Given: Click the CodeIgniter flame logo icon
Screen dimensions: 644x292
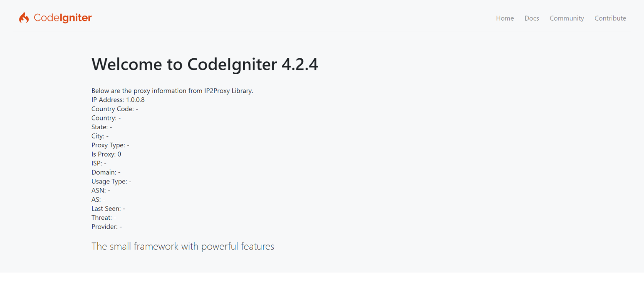Looking at the screenshot, I should (24, 17).
